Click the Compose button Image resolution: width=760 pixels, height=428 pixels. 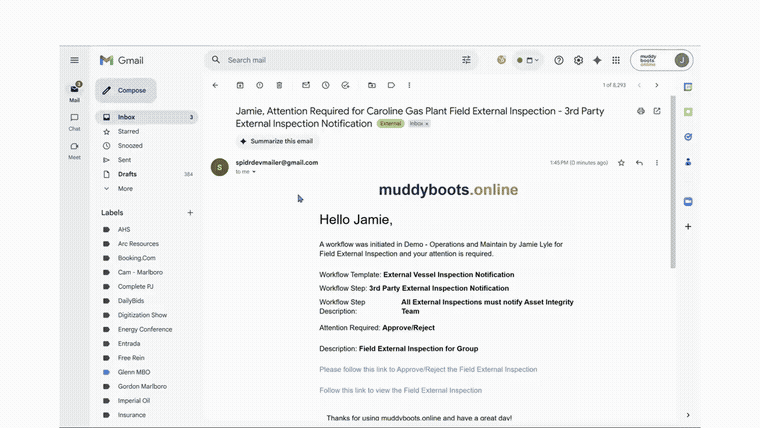(x=126, y=90)
